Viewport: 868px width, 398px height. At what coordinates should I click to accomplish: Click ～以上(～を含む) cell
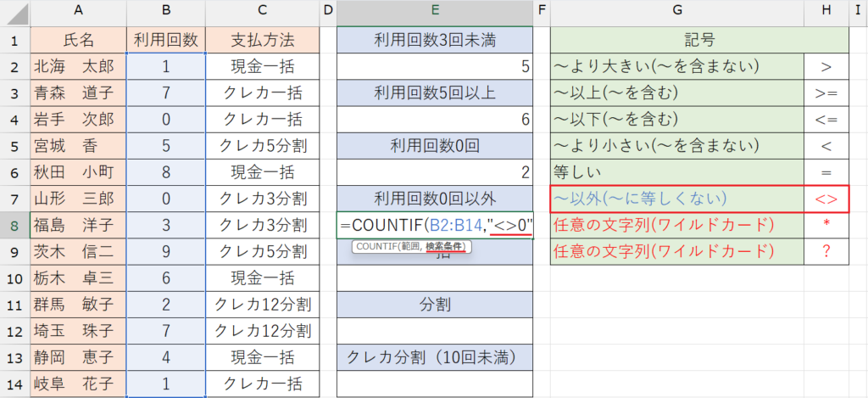point(677,93)
